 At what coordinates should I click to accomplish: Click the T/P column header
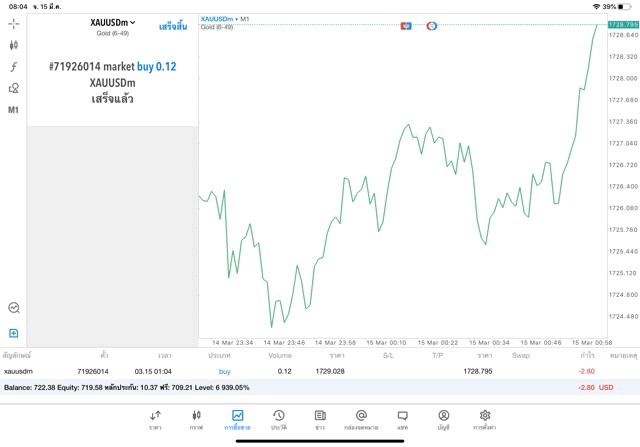(437, 356)
